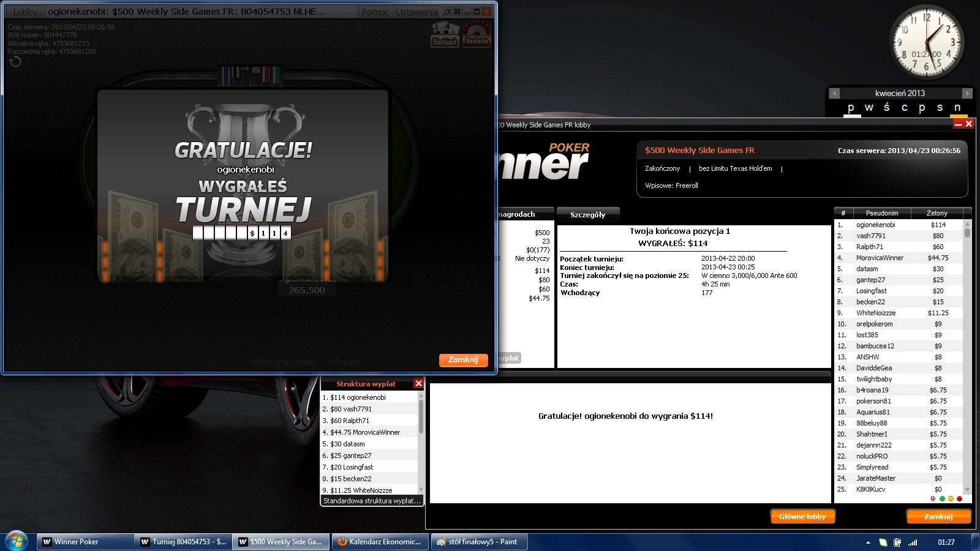The height and width of the screenshot is (551, 980).
Task: Open the Roulette side game icon
Action: pos(477,34)
